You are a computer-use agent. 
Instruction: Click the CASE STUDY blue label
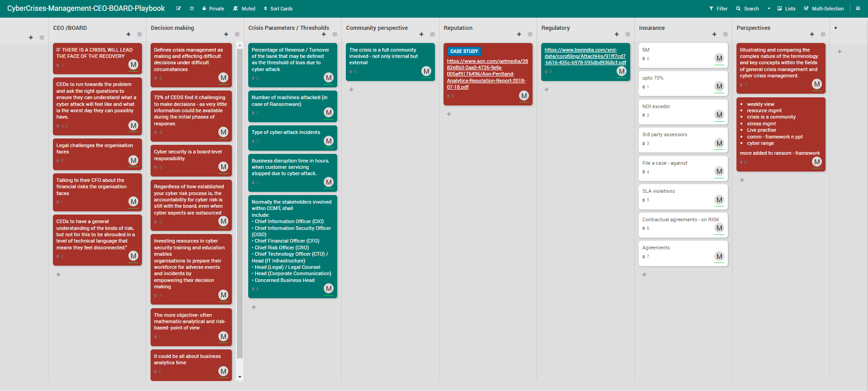tap(464, 52)
